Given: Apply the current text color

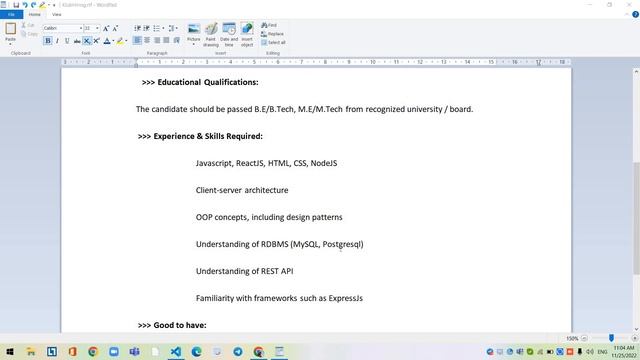Looking at the screenshot, I should tap(107, 41).
